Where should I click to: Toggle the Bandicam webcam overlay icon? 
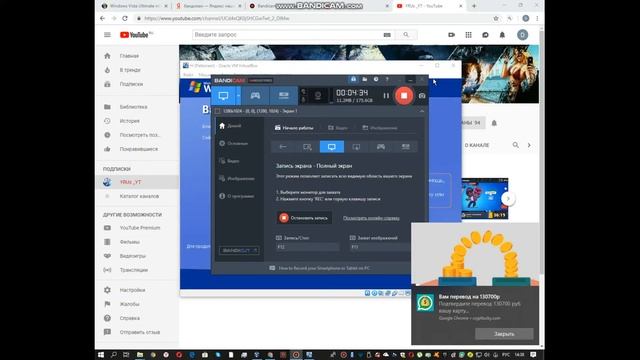tap(318, 96)
